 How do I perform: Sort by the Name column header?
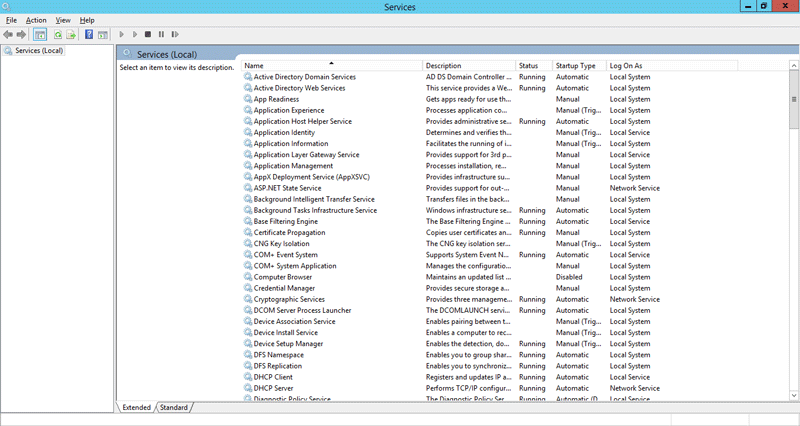332,65
